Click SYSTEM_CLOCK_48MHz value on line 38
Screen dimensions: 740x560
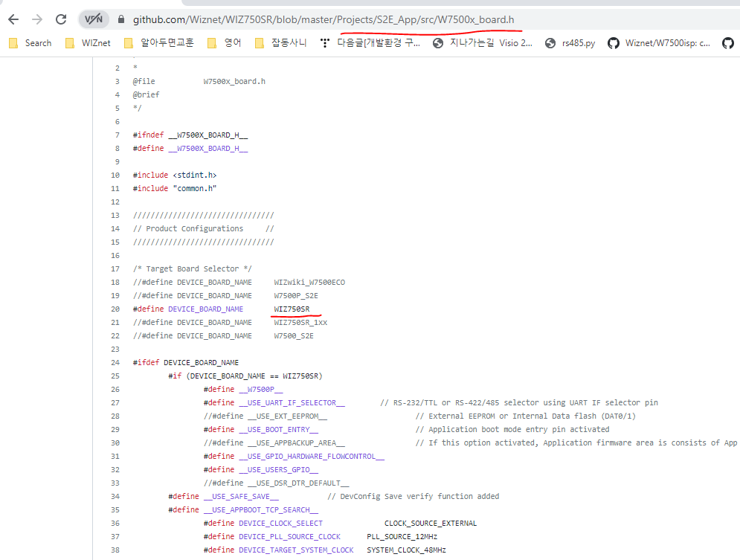[406, 550]
